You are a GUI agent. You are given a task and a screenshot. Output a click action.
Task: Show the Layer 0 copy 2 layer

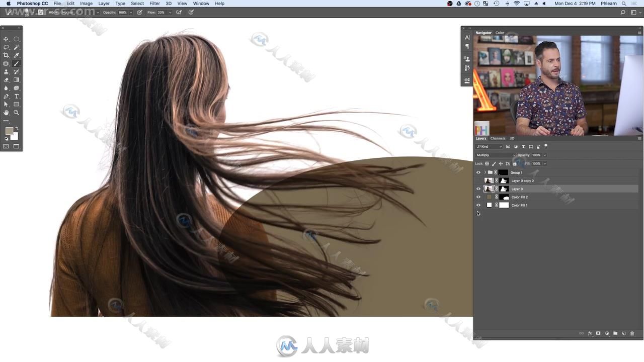pyautogui.click(x=478, y=180)
